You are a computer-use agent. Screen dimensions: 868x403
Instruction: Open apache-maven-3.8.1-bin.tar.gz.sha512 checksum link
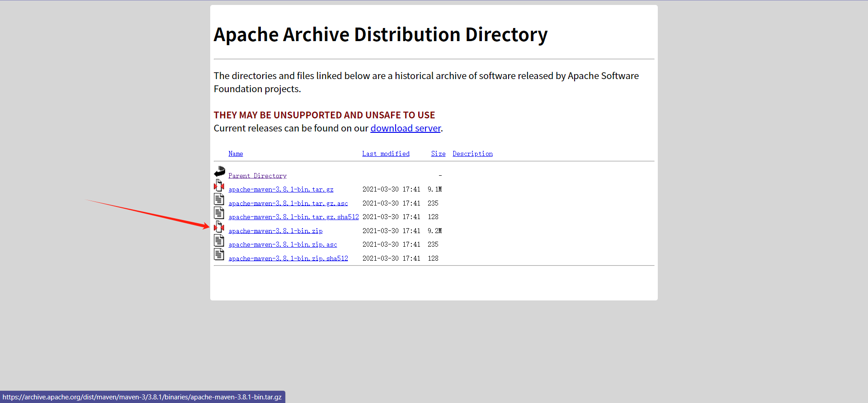click(x=293, y=217)
